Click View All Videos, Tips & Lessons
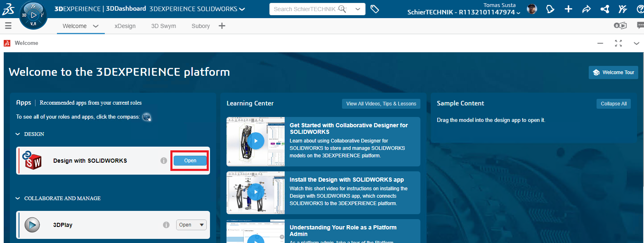This screenshot has height=243, width=644. tap(381, 104)
